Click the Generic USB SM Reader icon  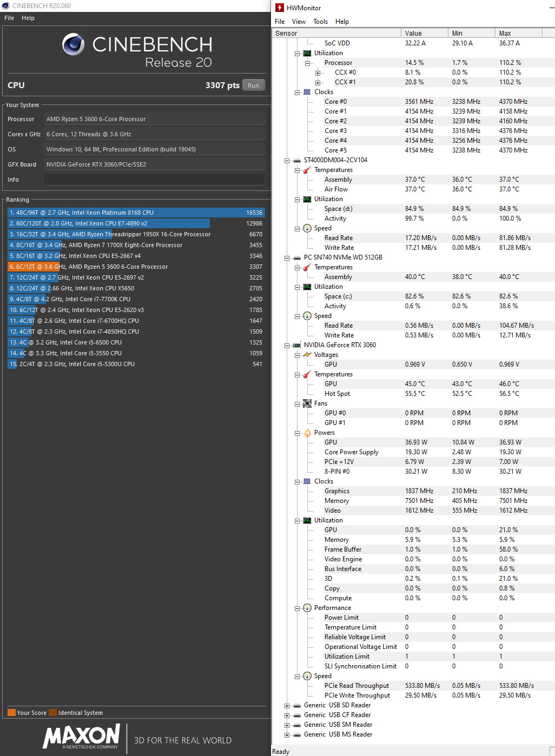(x=297, y=725)
